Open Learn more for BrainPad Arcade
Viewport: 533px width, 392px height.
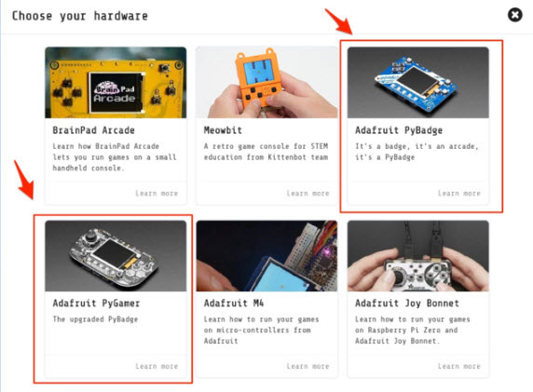pos(157,194)
